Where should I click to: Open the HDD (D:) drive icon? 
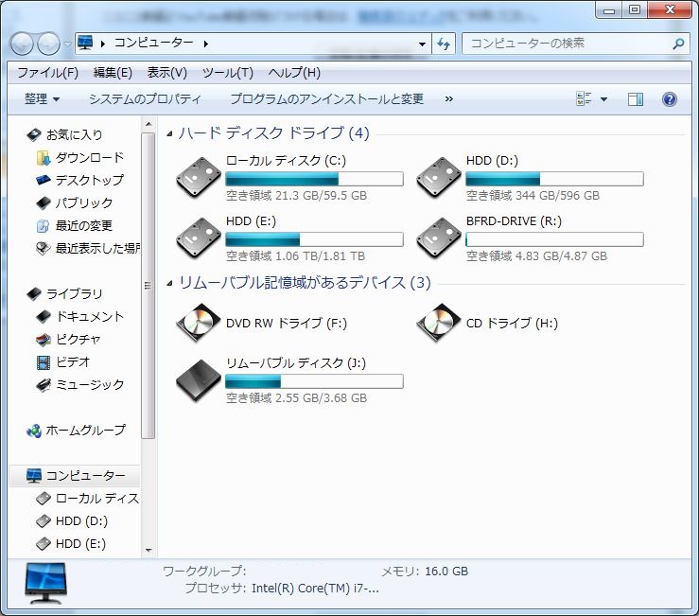pos(439,178)
